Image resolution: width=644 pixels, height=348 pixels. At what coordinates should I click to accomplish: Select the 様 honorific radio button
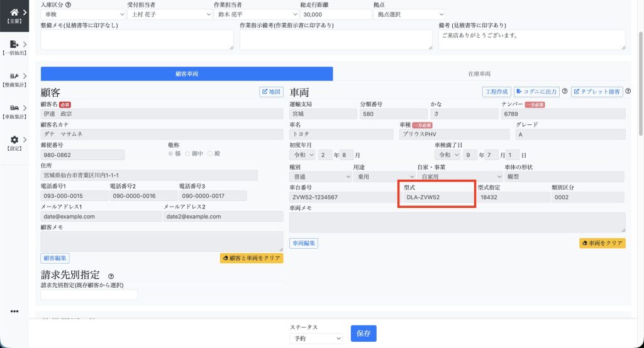(x=170, y=154)
